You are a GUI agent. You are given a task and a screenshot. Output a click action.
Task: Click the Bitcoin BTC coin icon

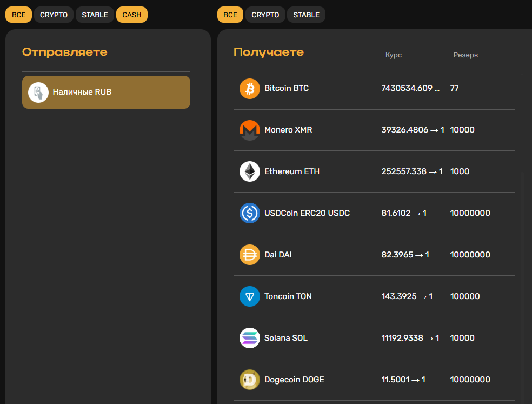(250, 88)
